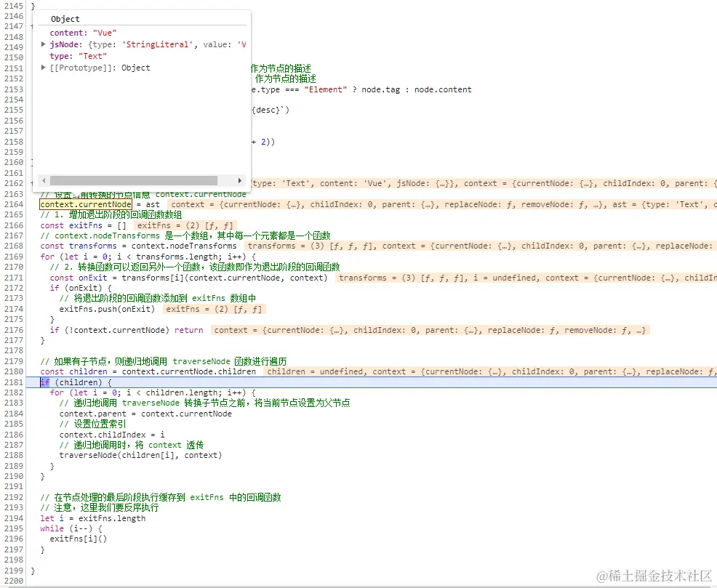Click 'const transforms = context.nodeTransforms' code
Image resolution: width=717 pixels, height=588 pixels.
[x=139, y=246]
